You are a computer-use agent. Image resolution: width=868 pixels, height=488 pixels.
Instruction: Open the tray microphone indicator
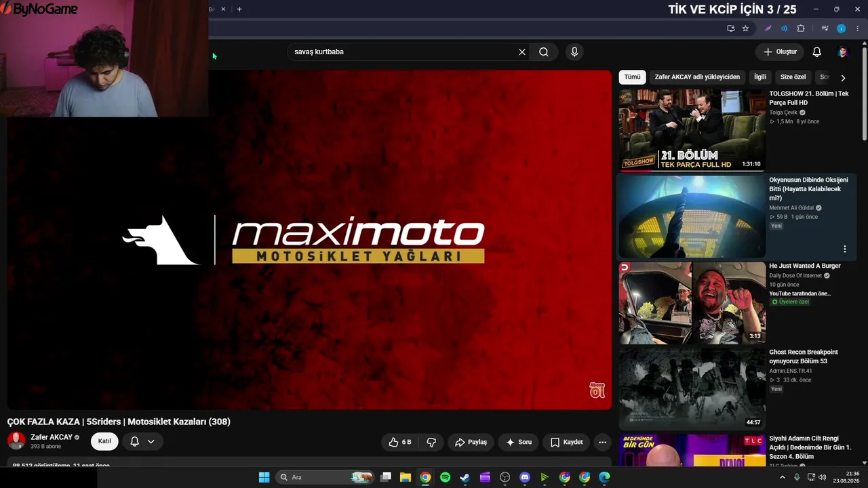797,477
